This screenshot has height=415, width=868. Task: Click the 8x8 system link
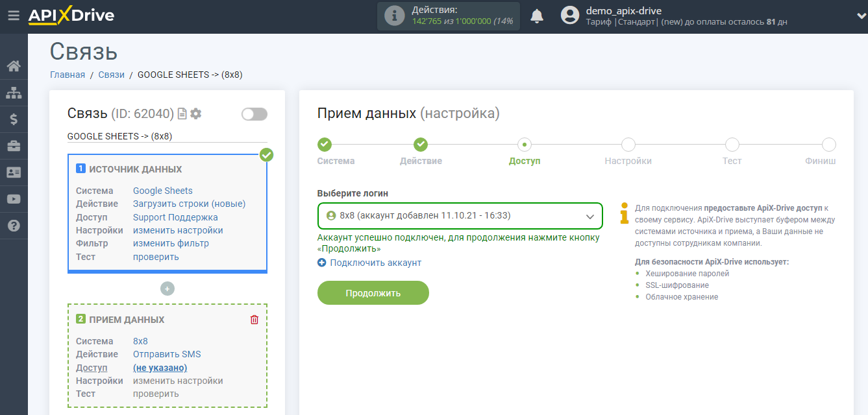pyautogui.click(x=140, y=341)
